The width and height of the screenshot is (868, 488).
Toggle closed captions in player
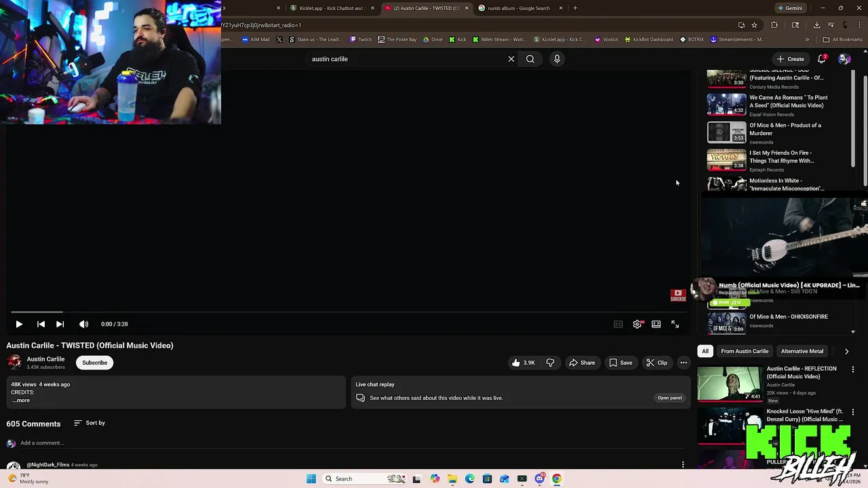618,324
